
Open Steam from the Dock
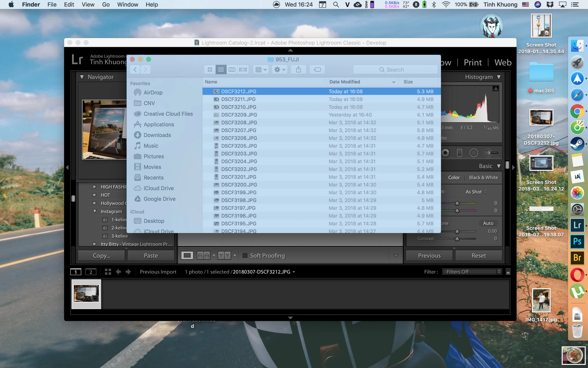tap(577, 144)
